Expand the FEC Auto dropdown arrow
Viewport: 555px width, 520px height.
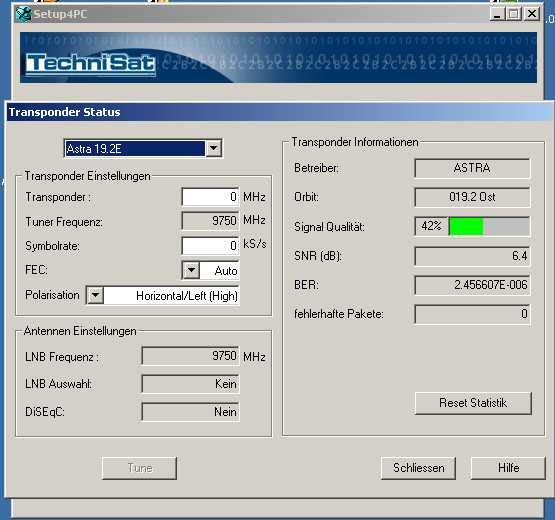191,270
